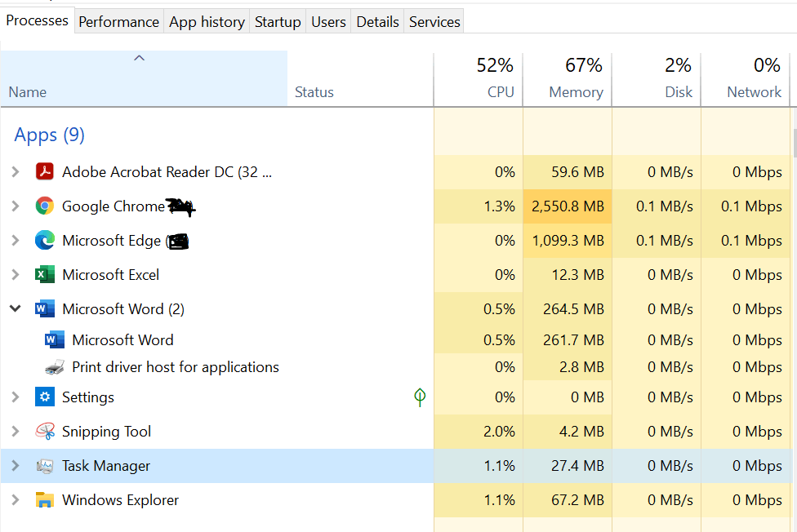797x532 pixels.
Task: Click Snipping Tool's 4.2 MB memory value
Action: [581, 432]
